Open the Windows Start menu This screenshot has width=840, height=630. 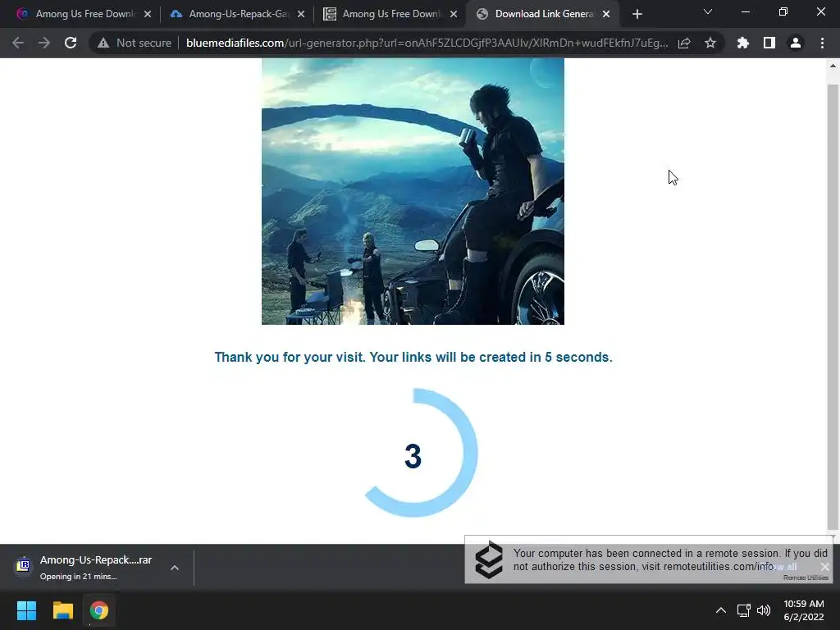coord(26,610)
